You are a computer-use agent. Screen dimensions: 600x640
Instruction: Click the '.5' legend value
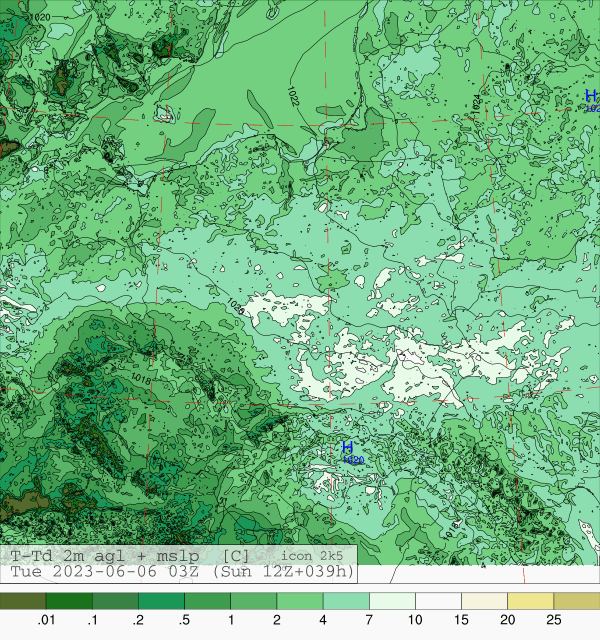(x=184, y=620)
